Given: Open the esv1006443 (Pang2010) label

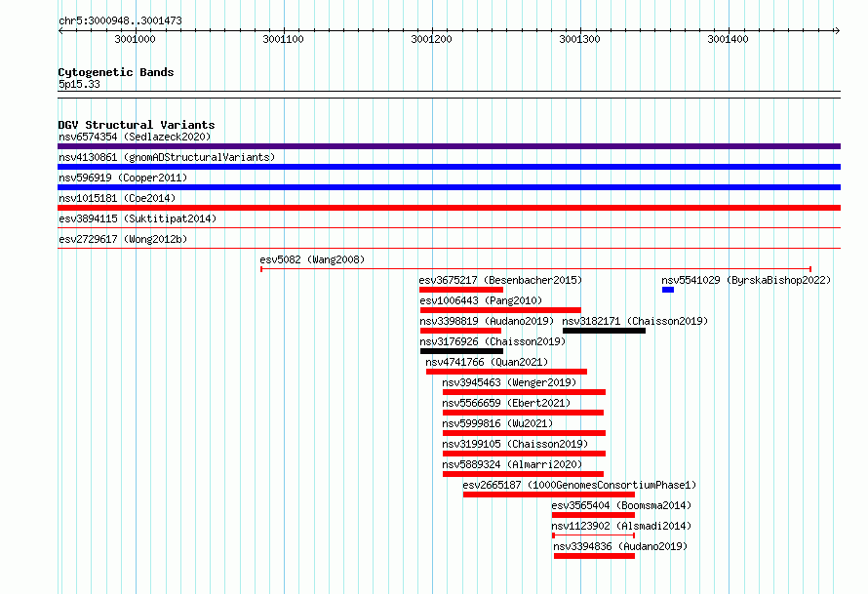Looking at the screenshot, I should [481, 300].
